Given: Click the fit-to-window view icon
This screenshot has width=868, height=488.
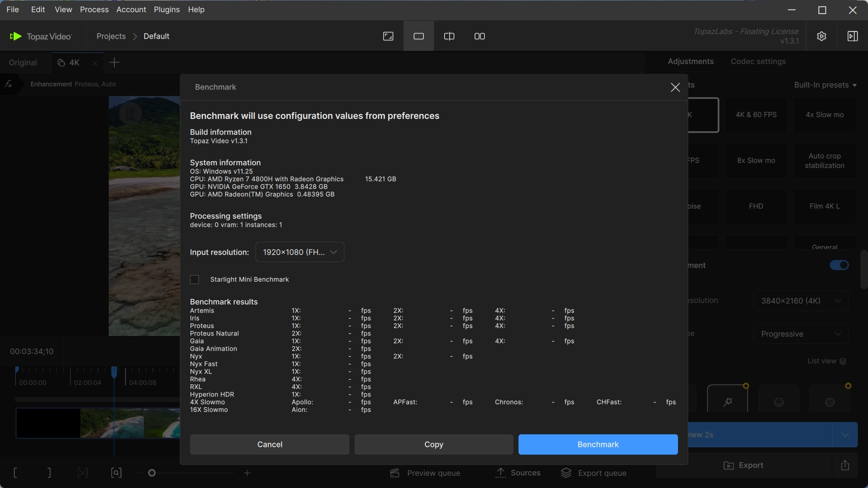Looking at the screenshot, I should click(x=388, y=36).
